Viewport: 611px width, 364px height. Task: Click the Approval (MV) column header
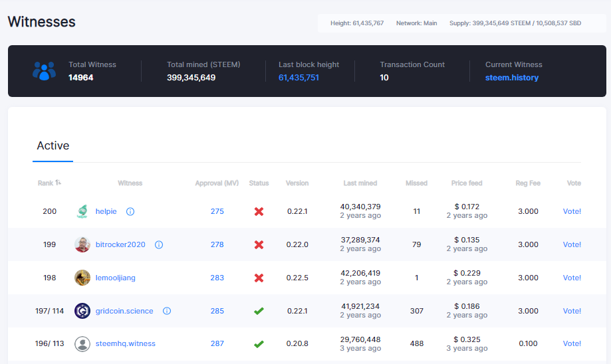pyautogui.click(x=217, y=183)
